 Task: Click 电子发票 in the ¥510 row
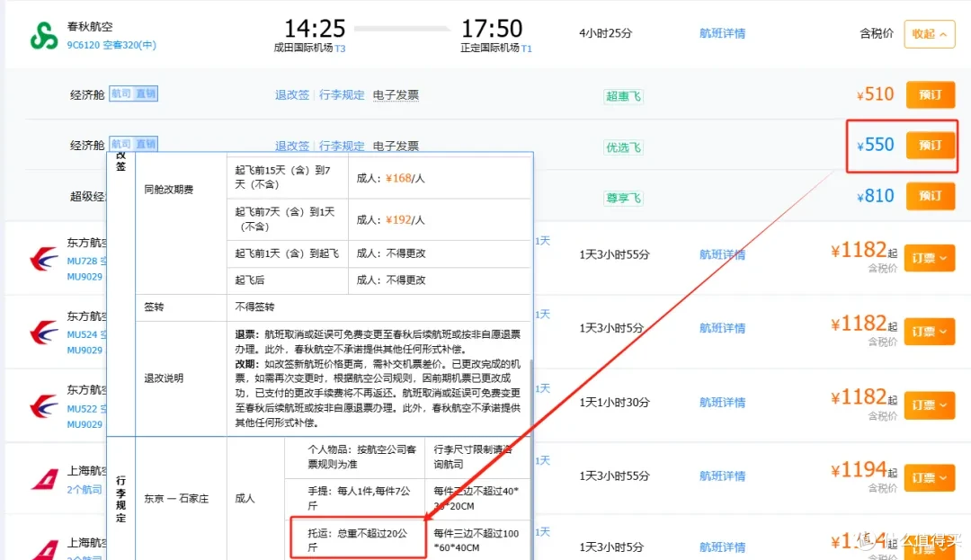click(x=396, y=94)
